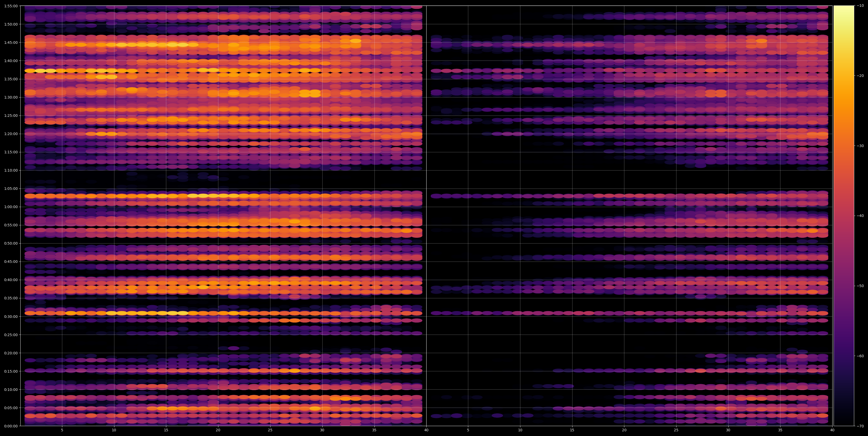Select x-axis tick 30 under the right heatmap
Image resolution: width=868 pixels, height=436 pixels.
[x=728, y=430]
